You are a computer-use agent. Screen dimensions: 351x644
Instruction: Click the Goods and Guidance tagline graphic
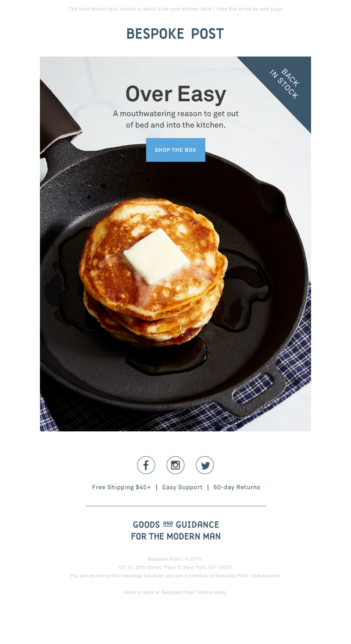(175, 530)
